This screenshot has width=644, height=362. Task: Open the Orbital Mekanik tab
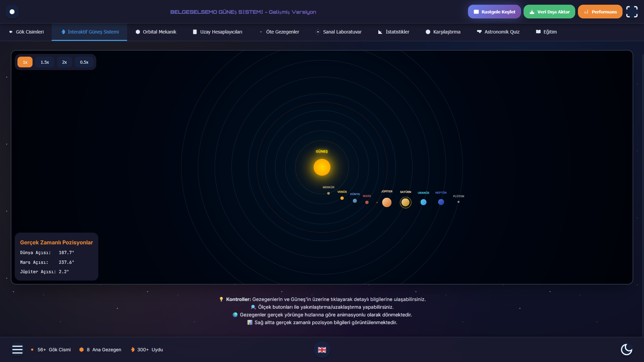tap(156, 32)
